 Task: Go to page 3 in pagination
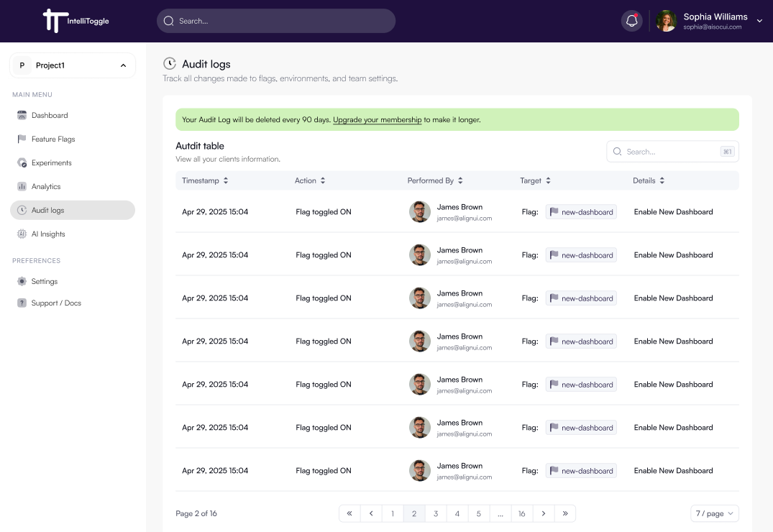435,513
